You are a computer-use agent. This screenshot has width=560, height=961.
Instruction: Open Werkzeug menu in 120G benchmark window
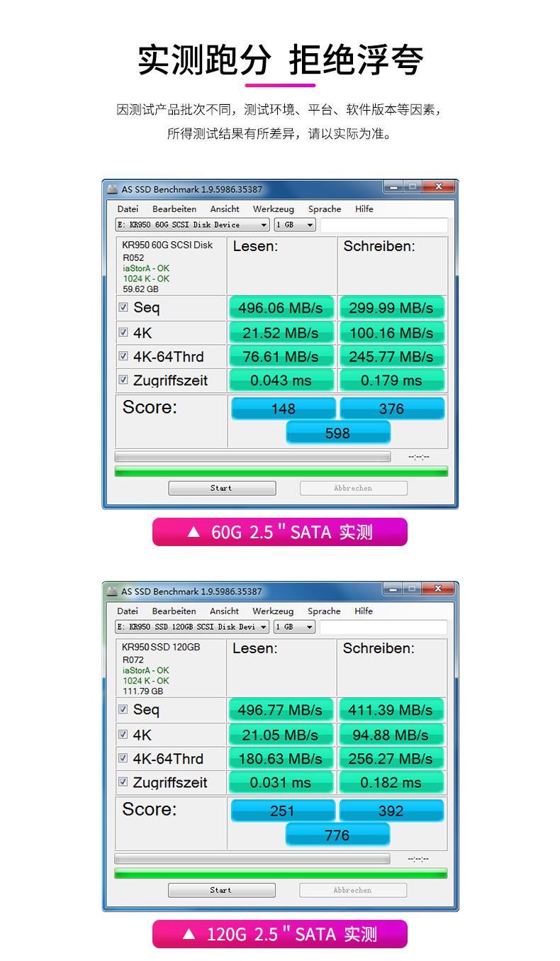pyautogui.click(x=274, y=611)
